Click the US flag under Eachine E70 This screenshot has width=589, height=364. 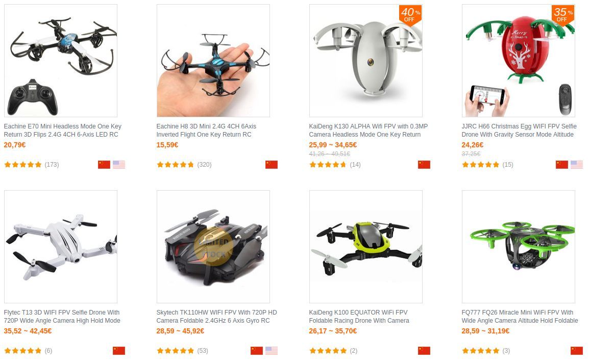coord(119,164)
